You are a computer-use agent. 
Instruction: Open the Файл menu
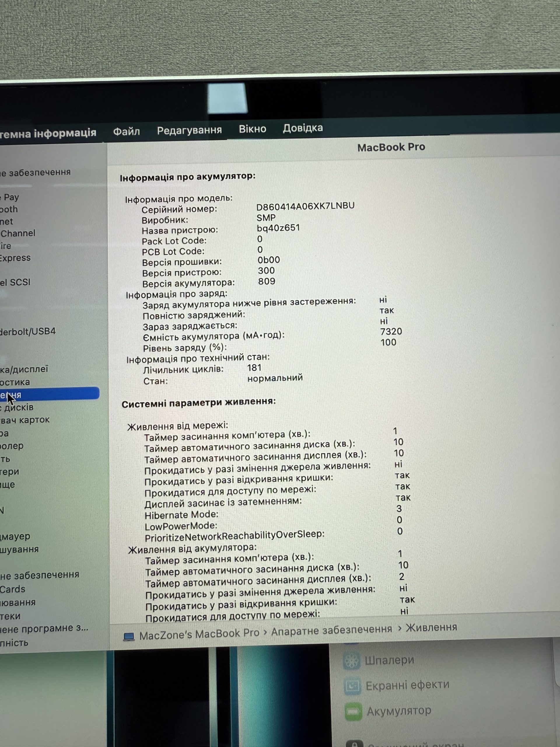click(x=127, y=131)
